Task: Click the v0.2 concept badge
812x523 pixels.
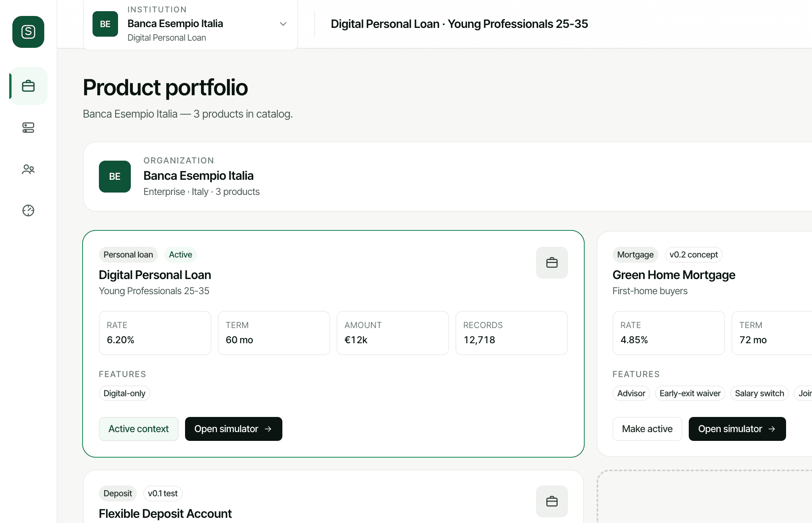Action: pos(694,255)
